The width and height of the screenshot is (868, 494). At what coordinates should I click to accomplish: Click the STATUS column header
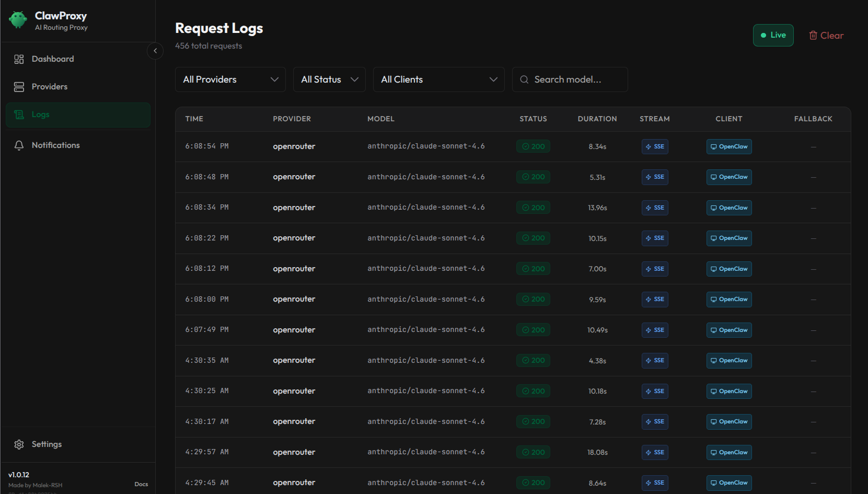tap(533, 119)
